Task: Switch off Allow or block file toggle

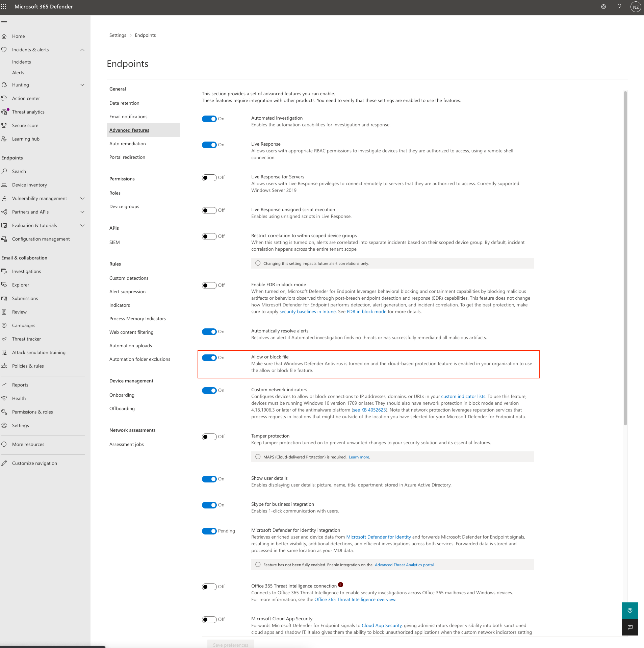Action: click(209, 358)
